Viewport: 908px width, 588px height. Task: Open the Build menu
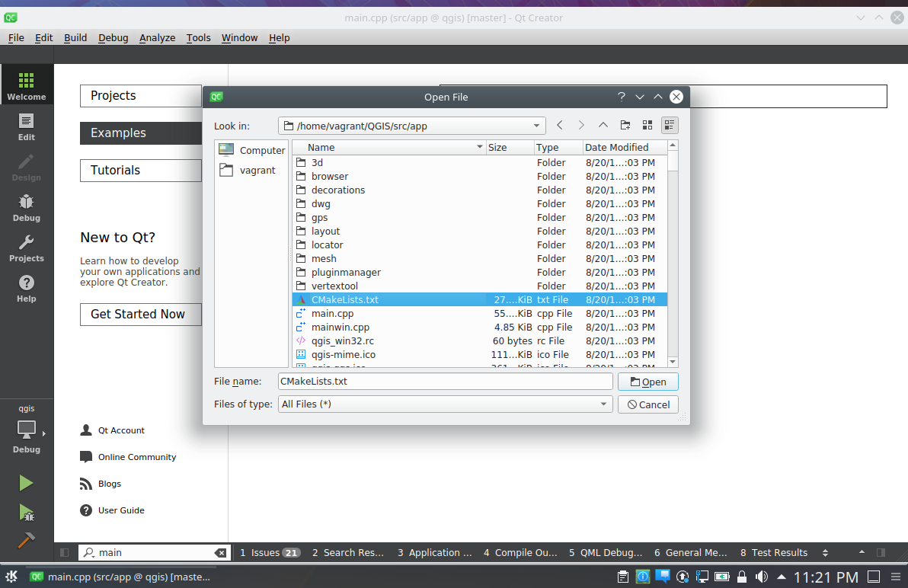pyautogui.click(x=75, y=37)
